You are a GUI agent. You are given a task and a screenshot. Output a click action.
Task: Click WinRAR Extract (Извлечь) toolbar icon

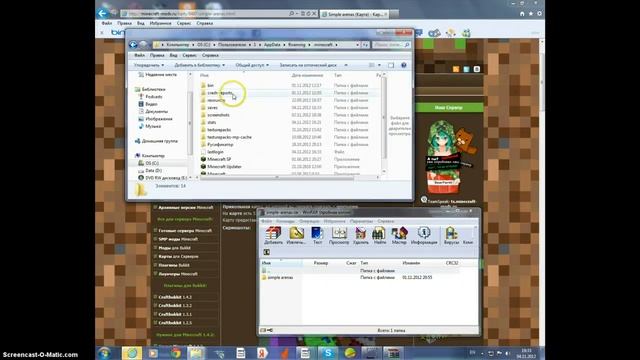coord(296,236)
